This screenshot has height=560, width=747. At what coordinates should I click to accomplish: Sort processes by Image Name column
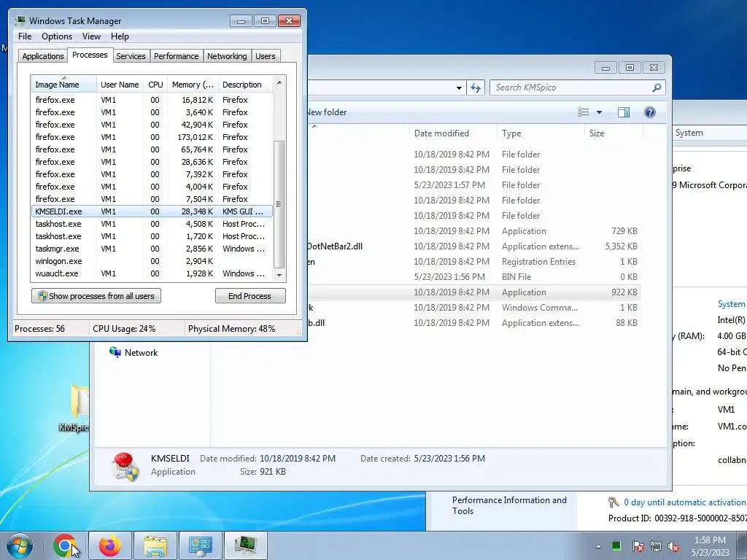pyautogui.click(x=64, y=85)
